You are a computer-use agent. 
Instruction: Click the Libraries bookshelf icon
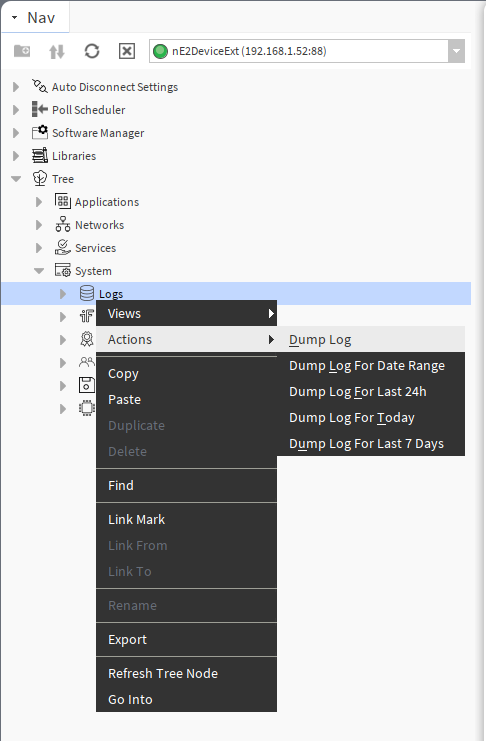[x=40, y=155]
